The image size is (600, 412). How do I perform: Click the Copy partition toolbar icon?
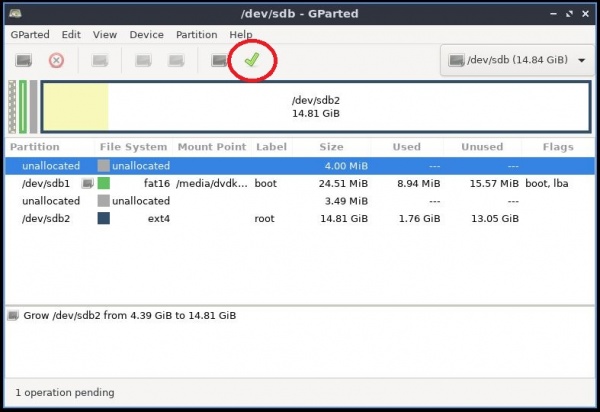143,60
